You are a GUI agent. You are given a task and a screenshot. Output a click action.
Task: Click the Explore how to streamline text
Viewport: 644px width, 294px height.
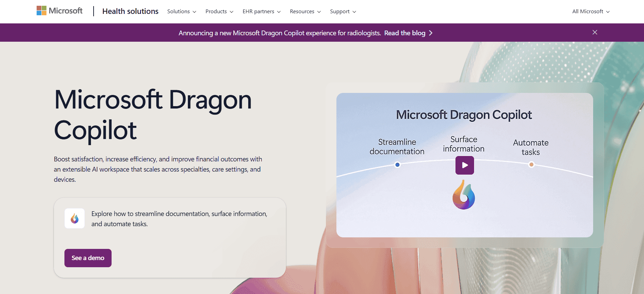point(179,219)
